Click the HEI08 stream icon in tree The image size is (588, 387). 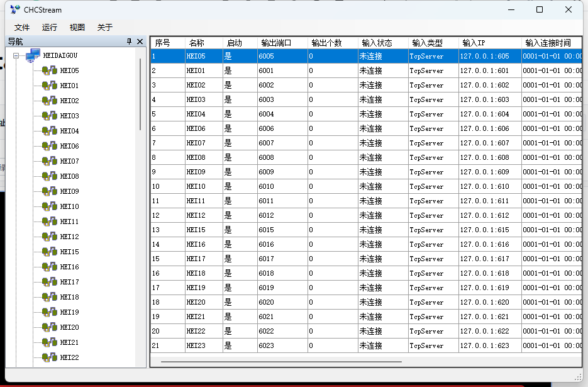click(x=50, y=176)
